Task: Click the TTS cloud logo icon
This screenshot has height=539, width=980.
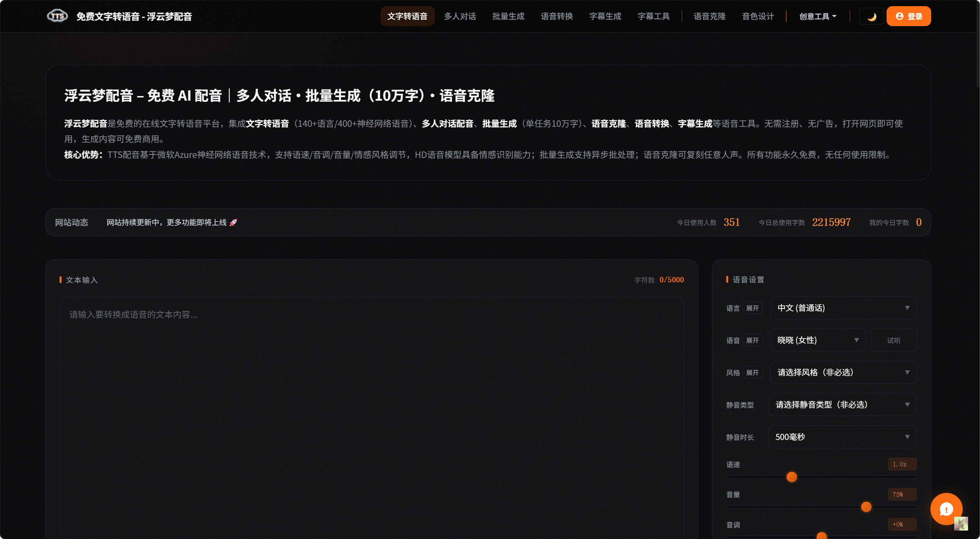Action: (57, 16)
